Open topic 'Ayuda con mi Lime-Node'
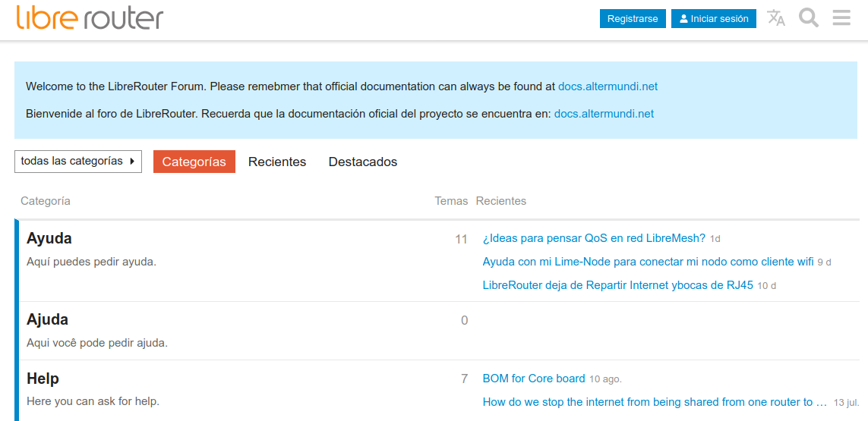Screen dimensions: 868x421 point(648,262)
